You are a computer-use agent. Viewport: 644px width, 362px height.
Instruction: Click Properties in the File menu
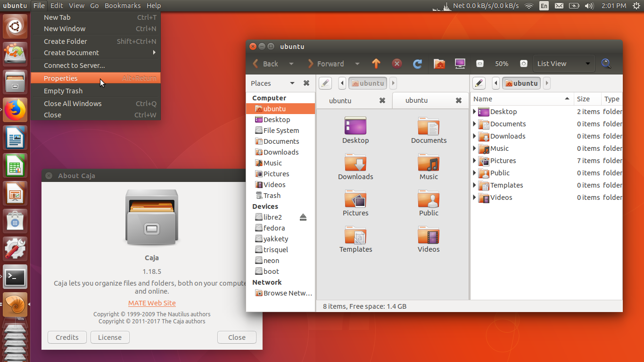(x=96, y=78)
